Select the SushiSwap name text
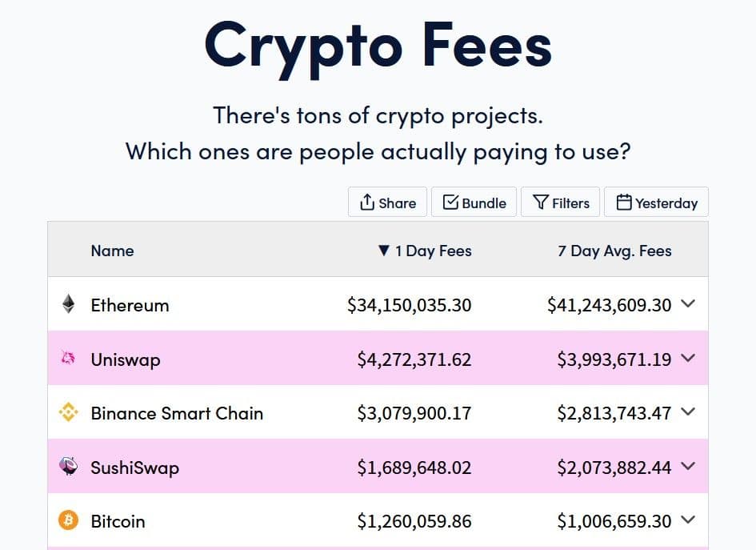 [x=134, y=468]
